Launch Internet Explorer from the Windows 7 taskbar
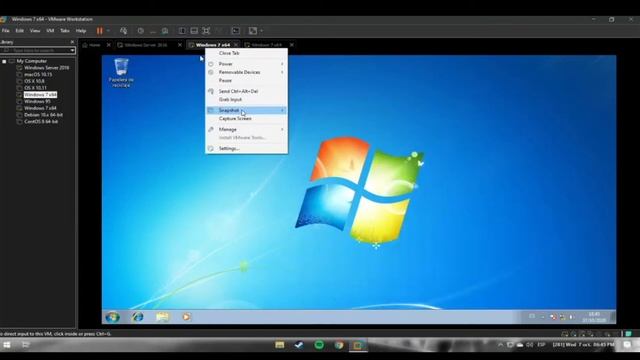 138,317
